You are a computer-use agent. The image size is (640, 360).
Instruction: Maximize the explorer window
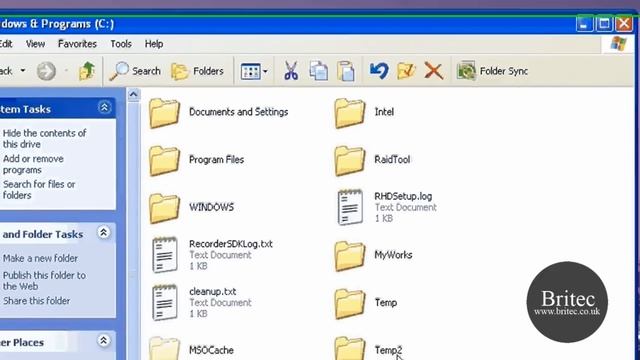point(604,24)
